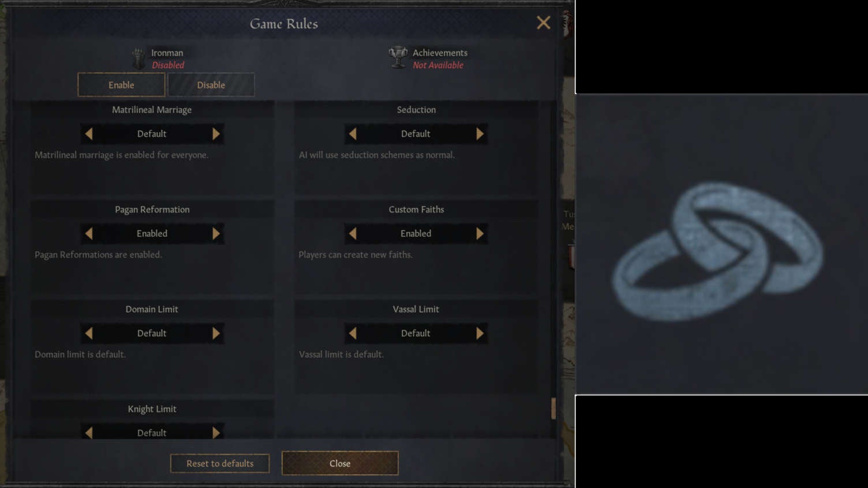Change Custom Faiths setting with left arrow
This screenshot has width=868, height=488.
(353, 233)
